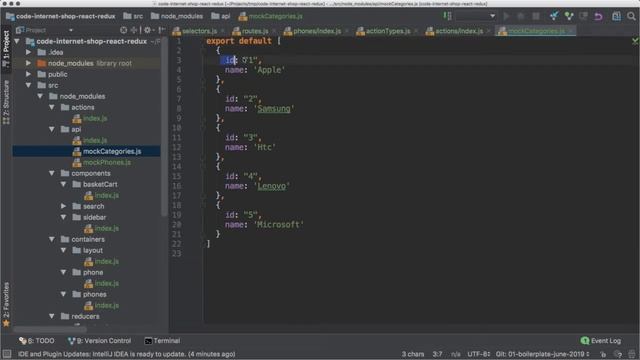640x360 pixels.
Task: Open the Terminal tool window
Action: pyautogui.click(x=162, y=341)
